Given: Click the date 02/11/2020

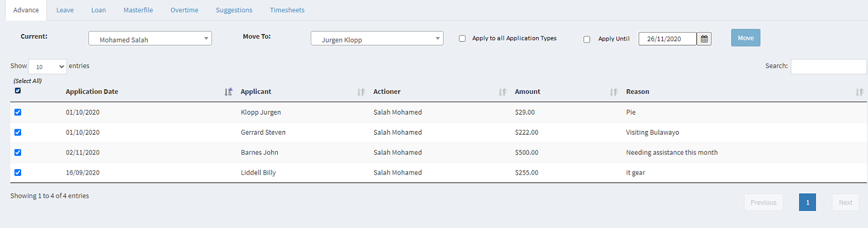Looking at the screenshot, I should pos(82,152).
